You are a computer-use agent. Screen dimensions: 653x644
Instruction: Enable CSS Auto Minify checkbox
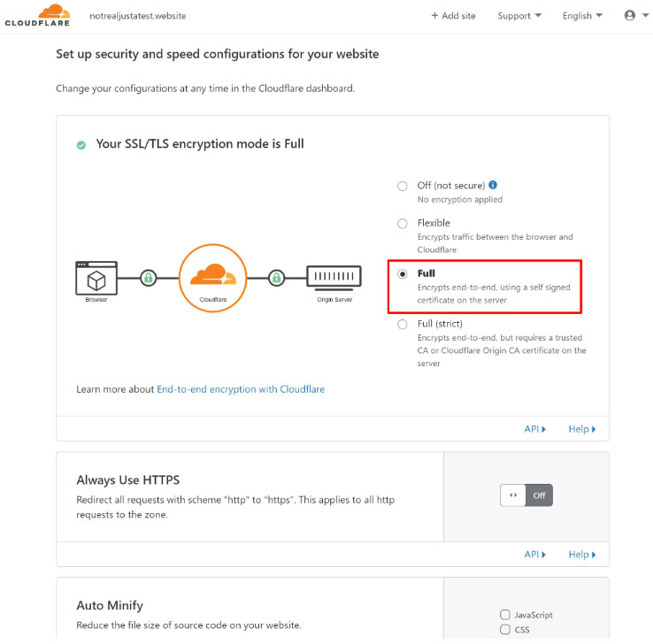point(504,629)
